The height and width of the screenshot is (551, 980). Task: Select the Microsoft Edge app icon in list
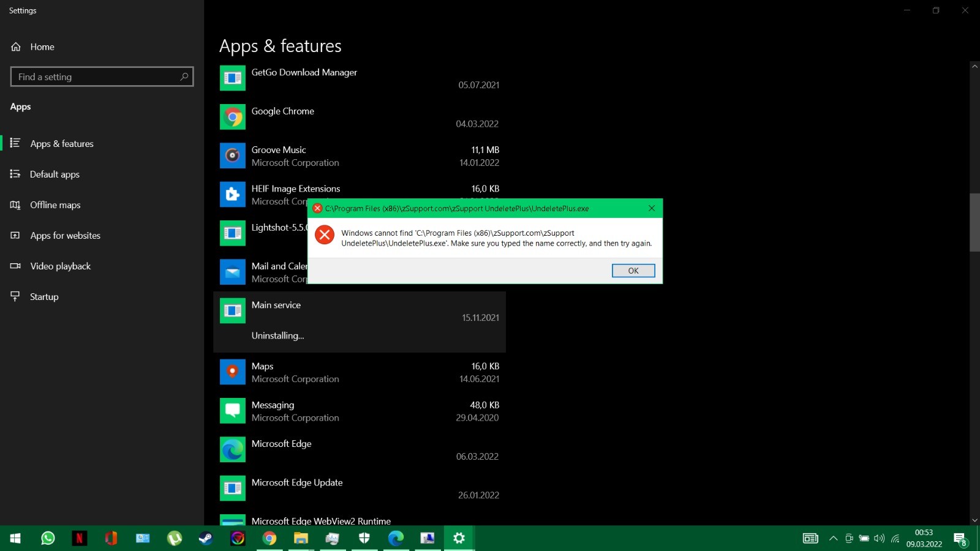[x=233, y=449]
